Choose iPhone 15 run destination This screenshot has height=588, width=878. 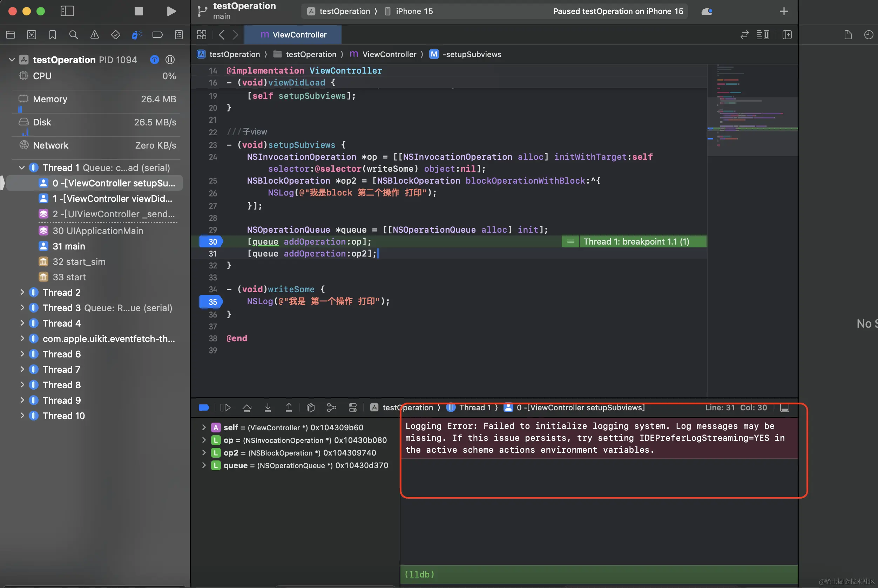coord(409,11)
